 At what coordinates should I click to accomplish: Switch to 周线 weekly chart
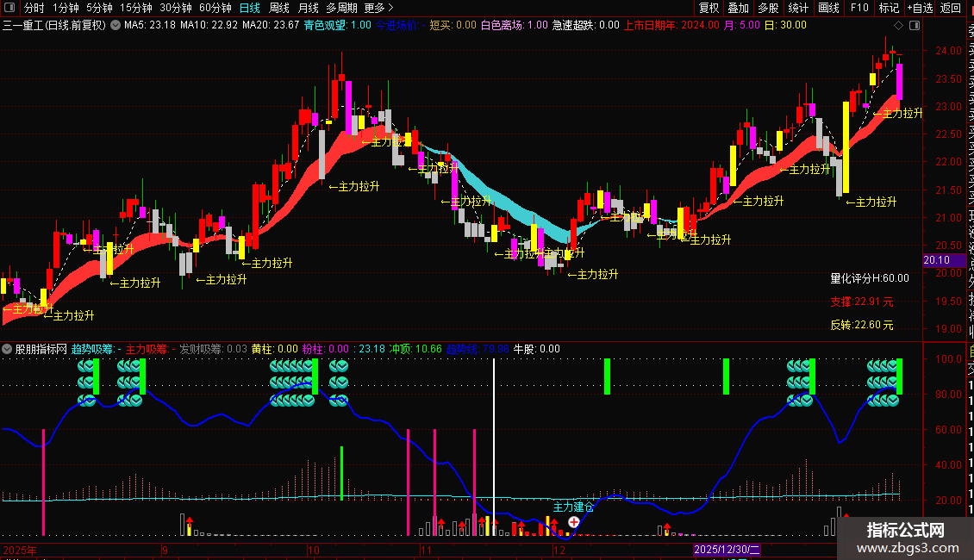click(x=279, y=8)
